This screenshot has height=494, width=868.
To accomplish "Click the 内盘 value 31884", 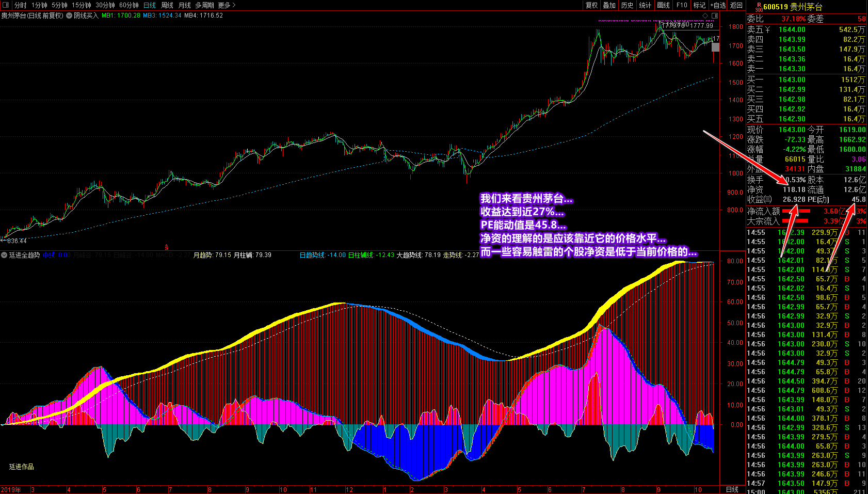I will point(855,169).
